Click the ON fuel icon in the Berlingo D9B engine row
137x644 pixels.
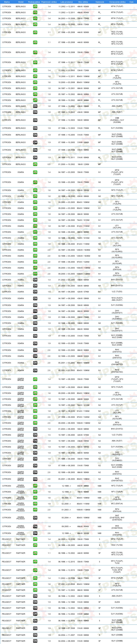pos(35,120)
